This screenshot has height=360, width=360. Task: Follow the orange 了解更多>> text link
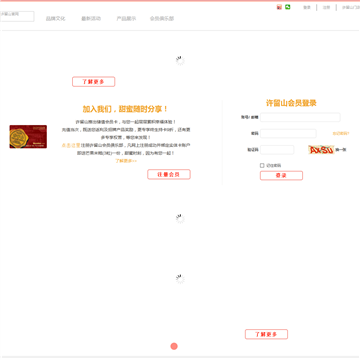[x=126, y=161]
